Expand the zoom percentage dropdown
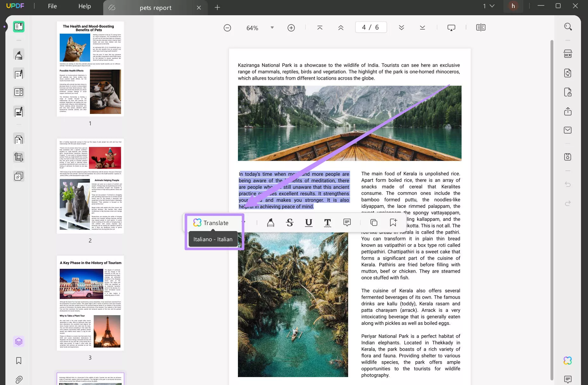588x385 pixels. (272, 28)
